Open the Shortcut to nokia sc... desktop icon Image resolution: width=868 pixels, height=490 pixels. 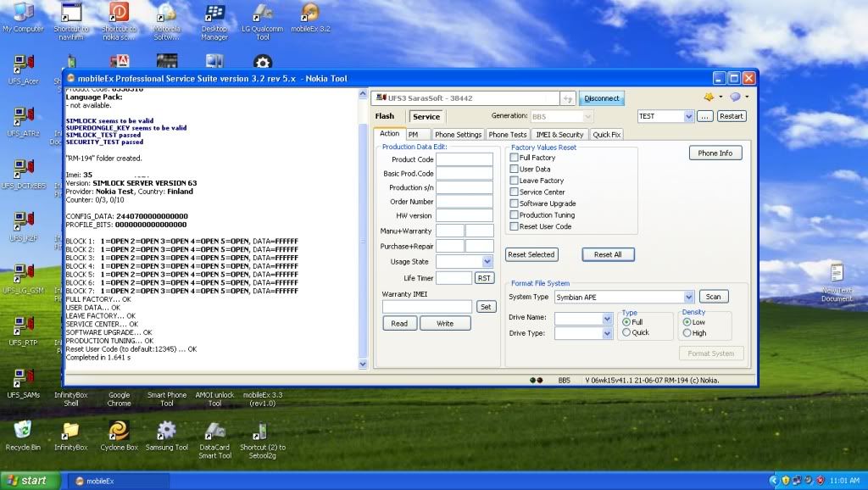119,21
